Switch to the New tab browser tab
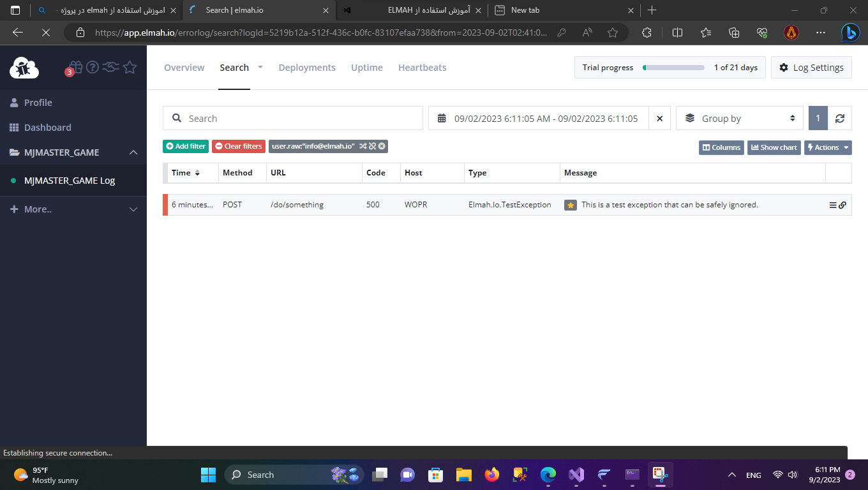868x490 pixels. point(564,10)
